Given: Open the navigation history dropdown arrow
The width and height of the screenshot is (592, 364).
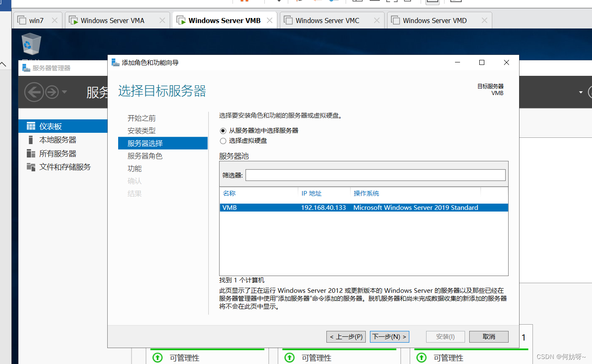Looking at the screenshot, I should tap(64, 92).
